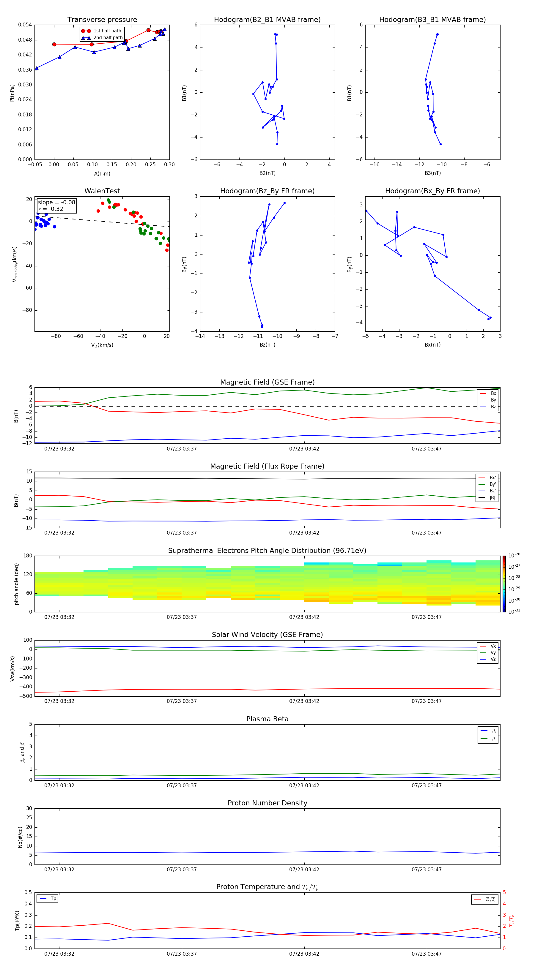Viewport: 535px width, 980px height.
Task: Click the By' legend entry in Flux Rope panel
Action: tap(487, 484)
